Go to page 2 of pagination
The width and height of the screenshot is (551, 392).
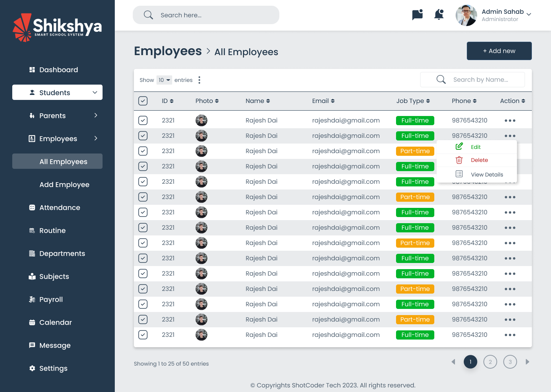pos(490,362)
